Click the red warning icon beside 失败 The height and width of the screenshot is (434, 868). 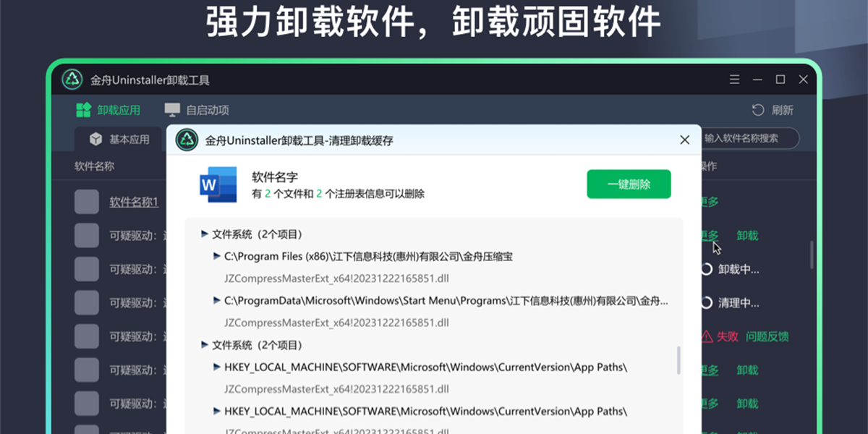coord(707,336)
